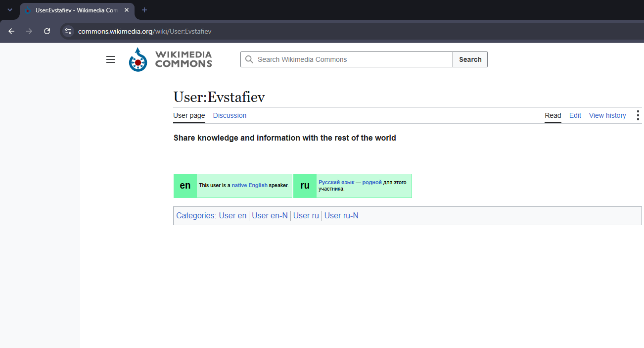
Task: Click the en language box code
Action: (185, 186)
